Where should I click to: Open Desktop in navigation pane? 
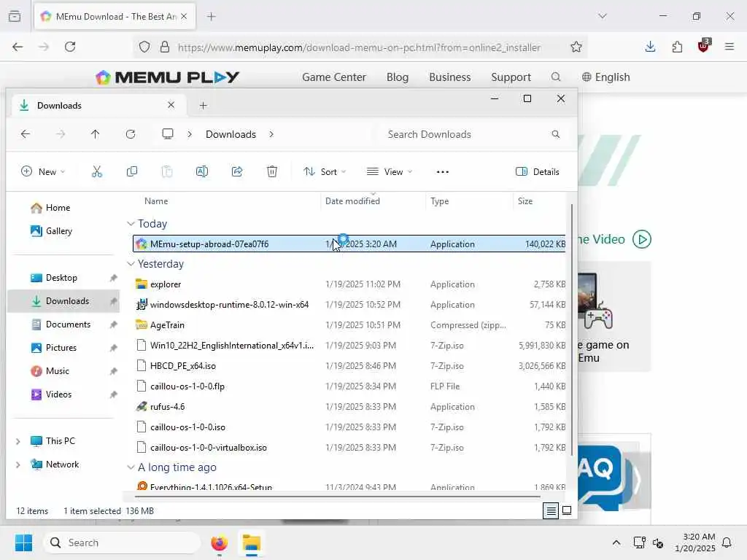53,278
